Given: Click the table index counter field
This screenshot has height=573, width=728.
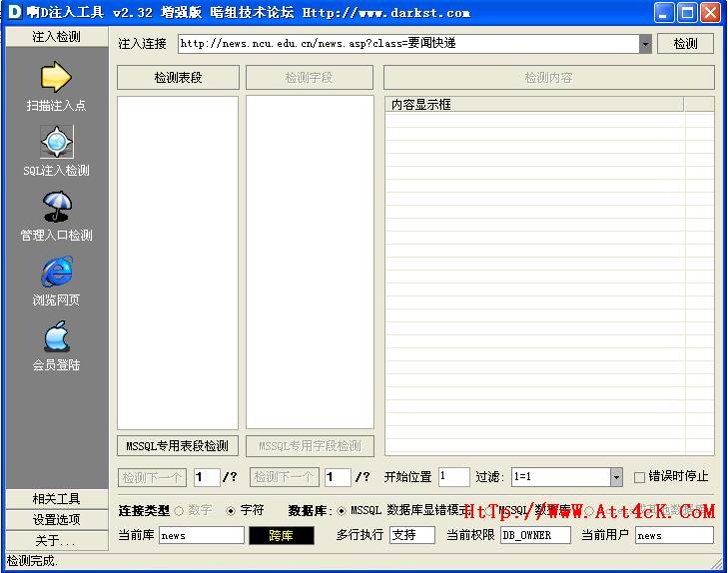Looking at the screenshot, I should coord(207,477).
